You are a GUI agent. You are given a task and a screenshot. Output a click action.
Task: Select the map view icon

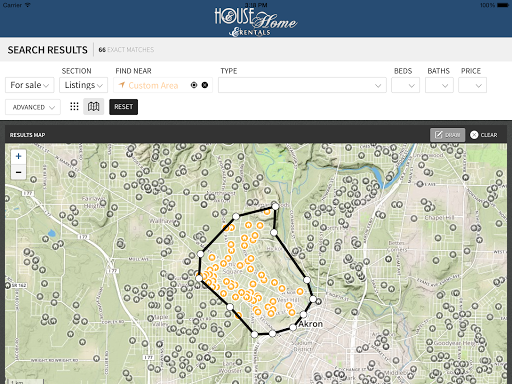coord(93,107)
